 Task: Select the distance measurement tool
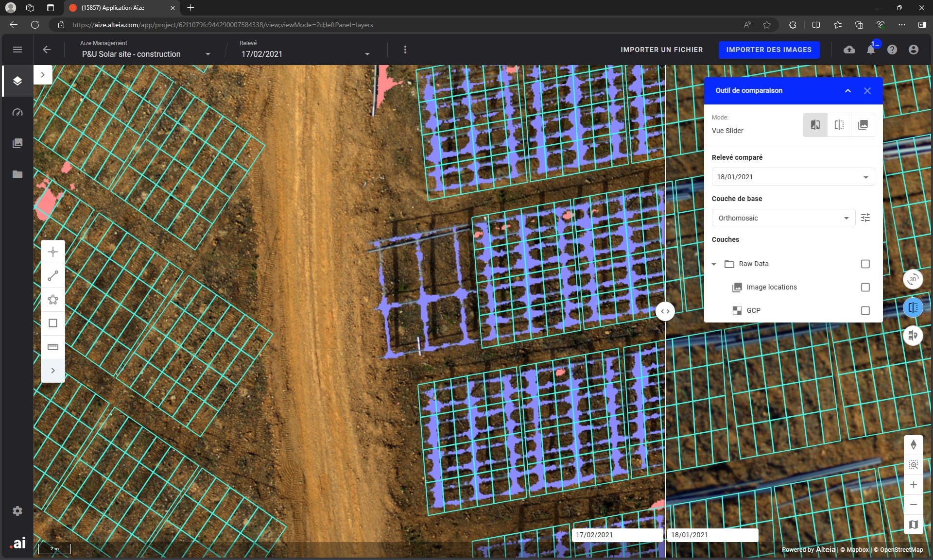point(52,276)
